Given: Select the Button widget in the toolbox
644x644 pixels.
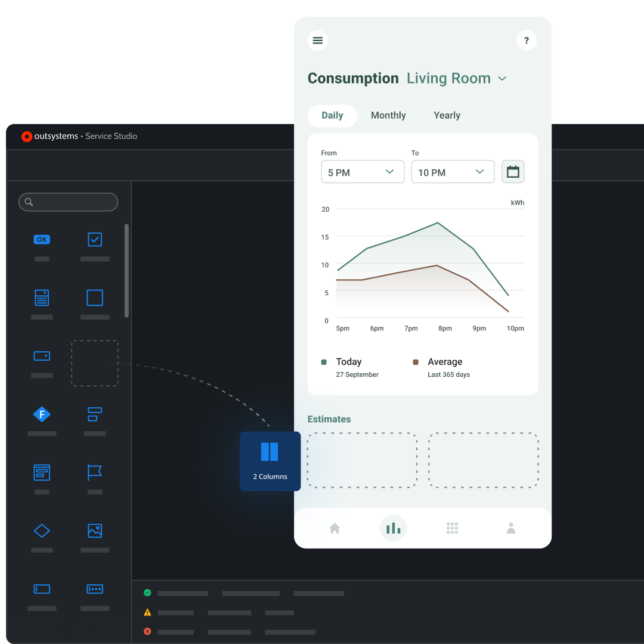Looking at the screenshot, I should 42,239.
